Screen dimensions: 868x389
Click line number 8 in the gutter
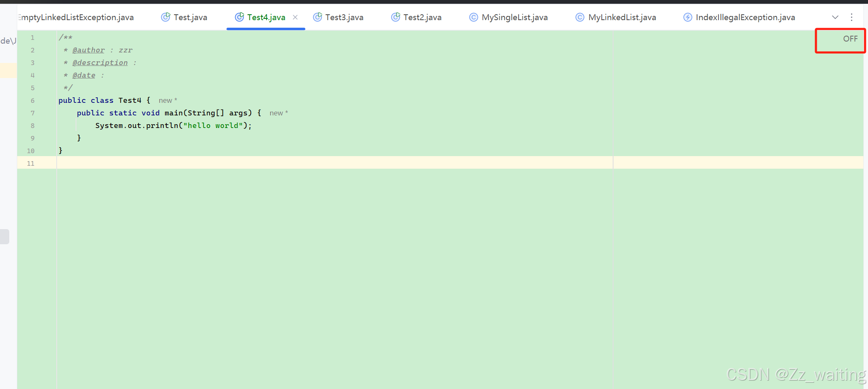32,125
